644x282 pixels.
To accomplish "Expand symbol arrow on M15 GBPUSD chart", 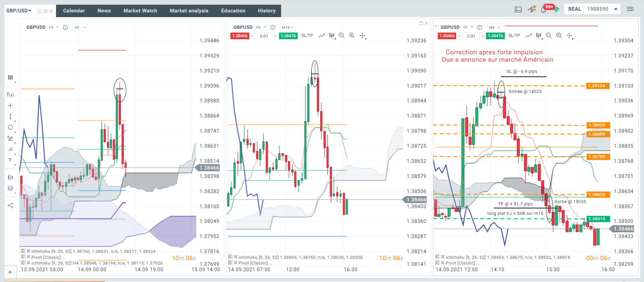I will tap(265, 27).
